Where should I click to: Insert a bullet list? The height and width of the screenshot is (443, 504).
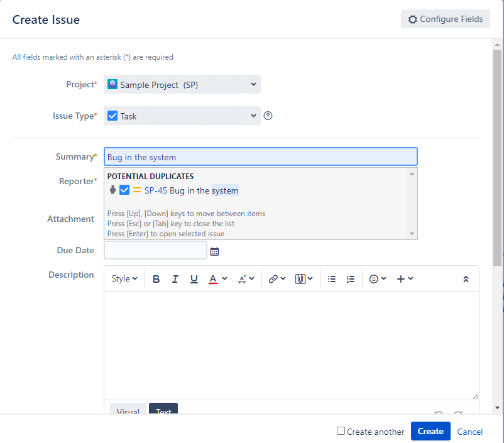[x=332, y=279]
